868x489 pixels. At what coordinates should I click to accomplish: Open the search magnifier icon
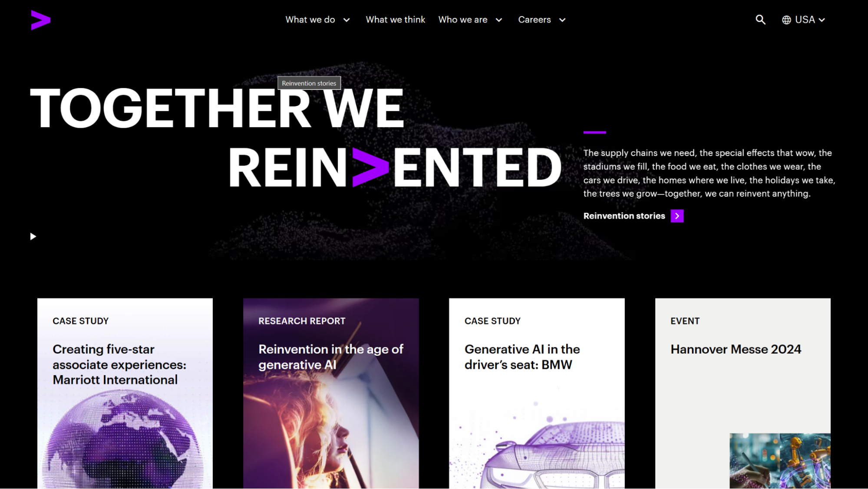[760, 20]
